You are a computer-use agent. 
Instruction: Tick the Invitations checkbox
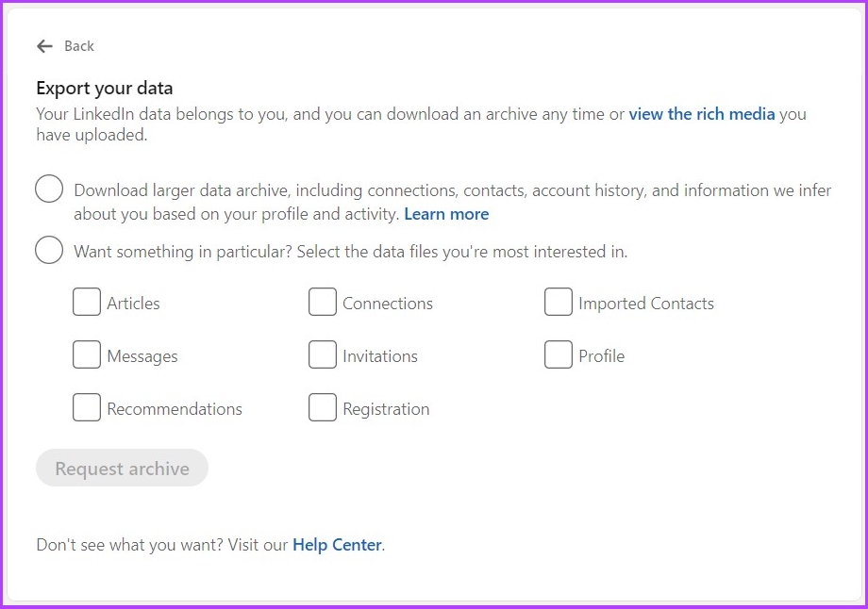[322, 354]
